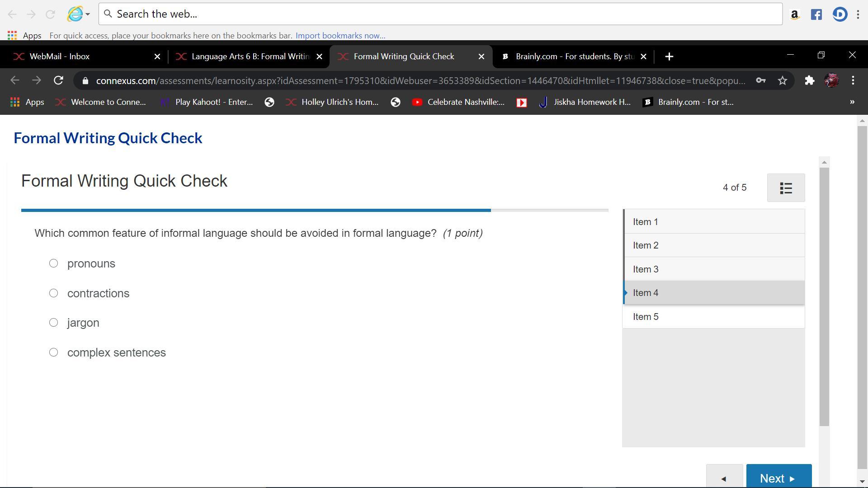Choose the 'jargon' radio button
Image resolution: width=868 pixels, height=488 pixels.
pos(53,323)
